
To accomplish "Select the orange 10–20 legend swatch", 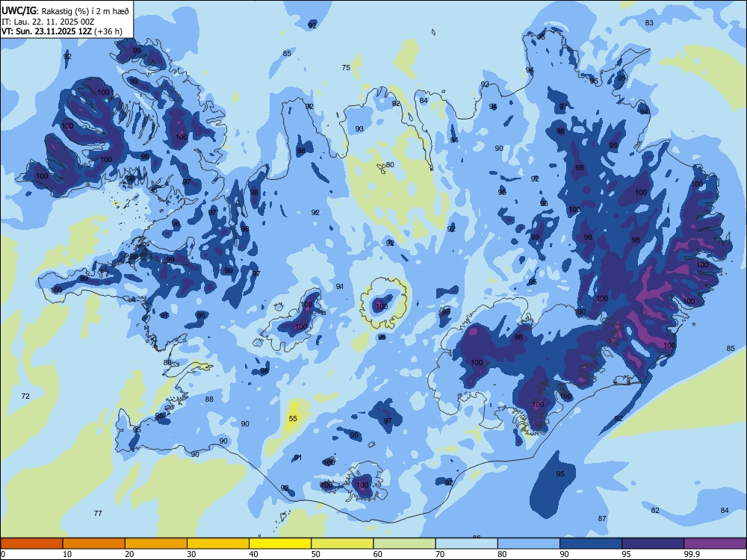I will pos(94,544).
